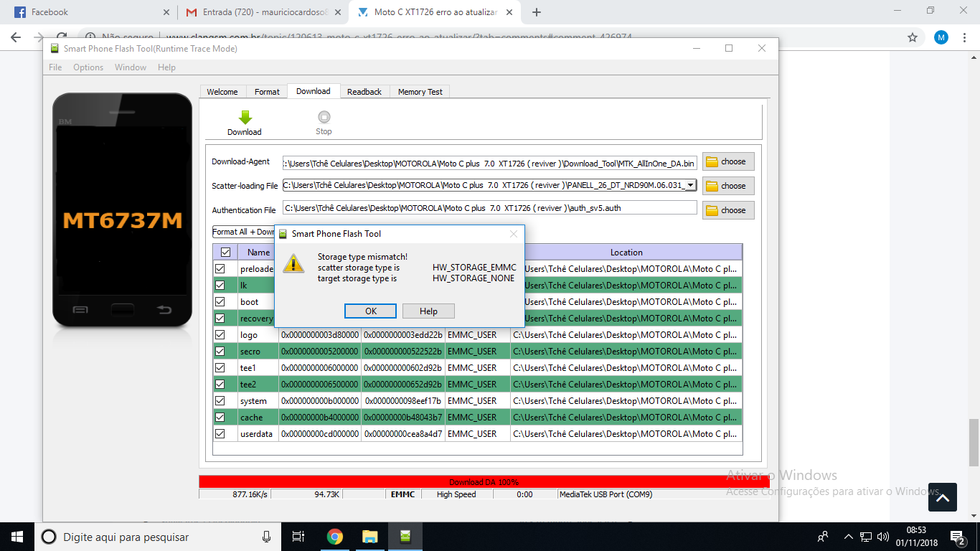Open the notification center icon
The height and width of the screenshot is (551, 980).
click(x=958, y=537)
